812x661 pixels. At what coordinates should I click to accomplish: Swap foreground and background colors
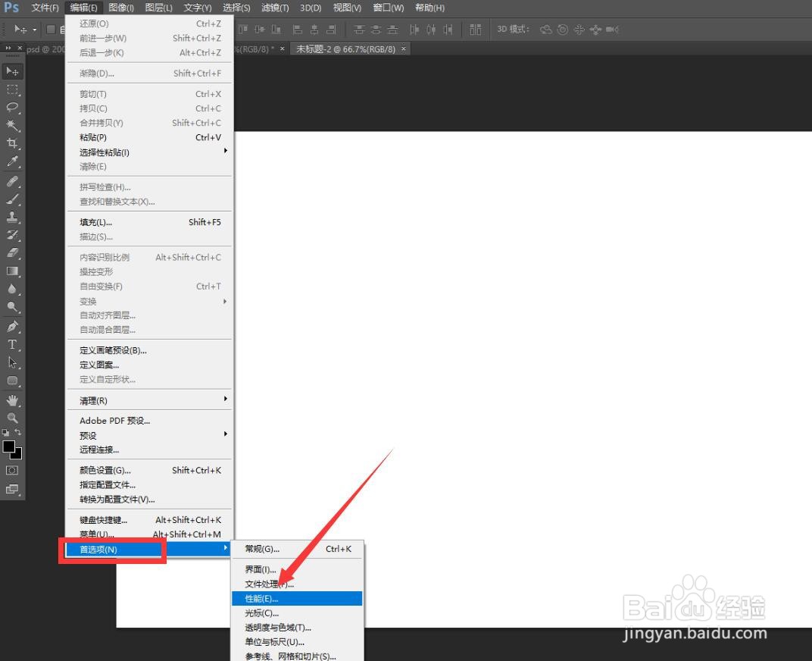coord(18,432)
